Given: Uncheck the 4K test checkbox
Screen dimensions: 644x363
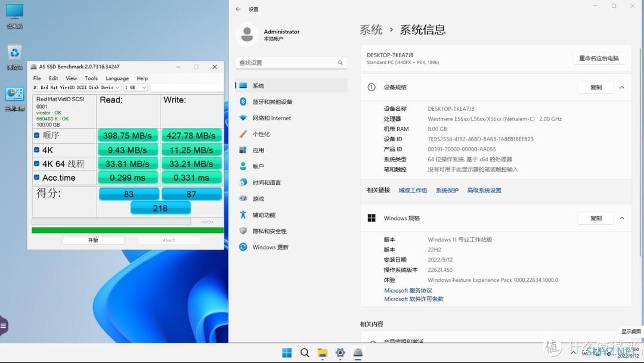Looking at the screenshot, I should tap(36, 150).
